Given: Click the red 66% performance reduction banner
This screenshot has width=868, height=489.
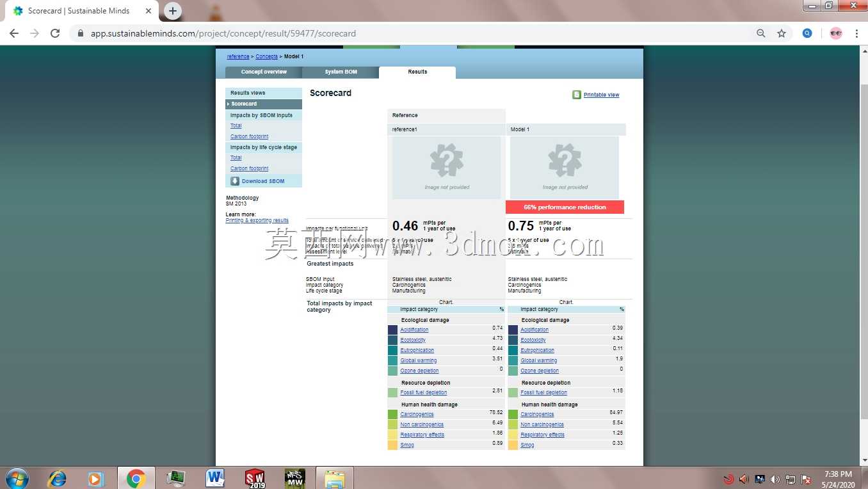Looking at the screenshot, I should click(x=565, y=207).
